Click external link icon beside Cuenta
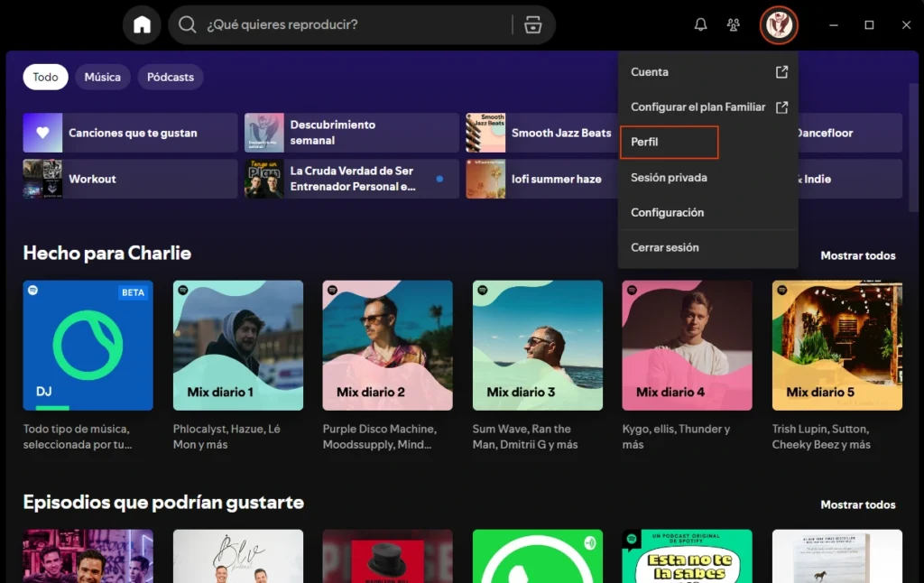The height and width of the screenshot is (583, 924). tap(781, 72)
